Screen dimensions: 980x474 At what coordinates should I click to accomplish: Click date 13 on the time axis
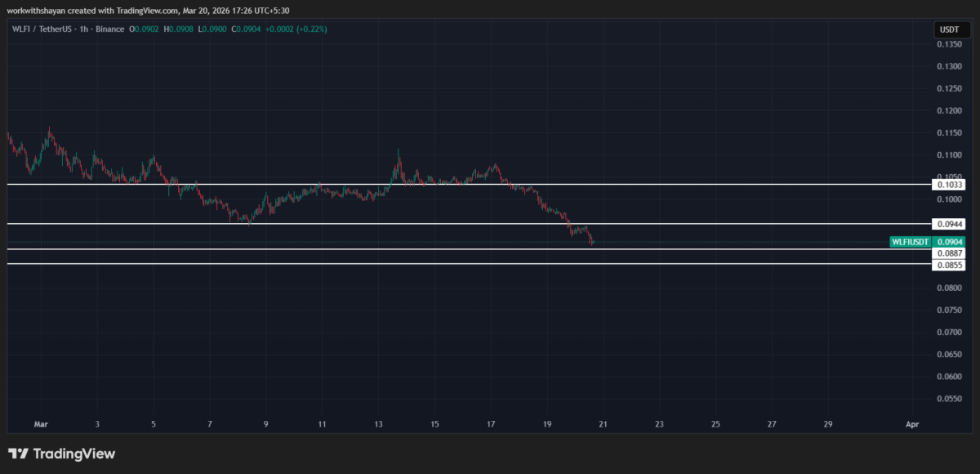(378, 424)
